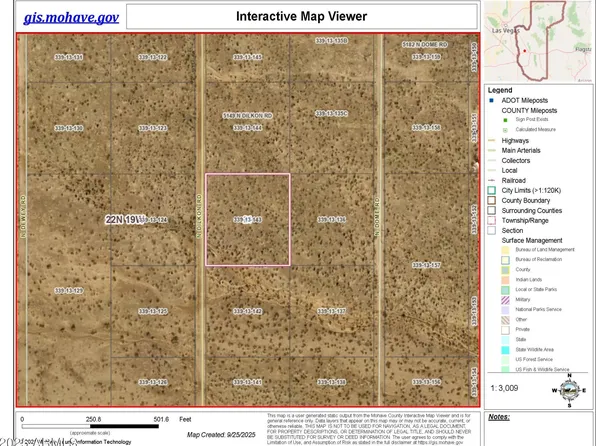Viewport: 596px width, 446px height.
Task: Click the 5143 N DILKON RD address label
Action: click(x=247, y=116)
